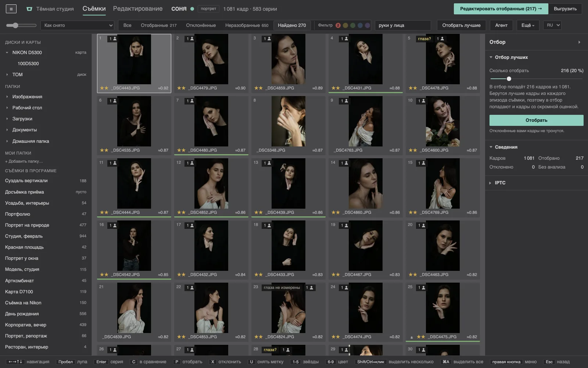Expand the IPTC section
The height and width of the screenshot is (368, 588).
(491, 183)
